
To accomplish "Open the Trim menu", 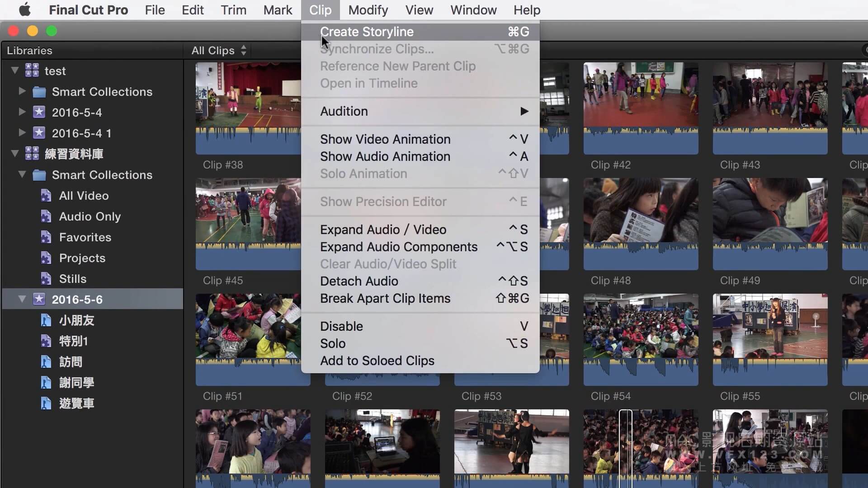I will tap(233, 10).
